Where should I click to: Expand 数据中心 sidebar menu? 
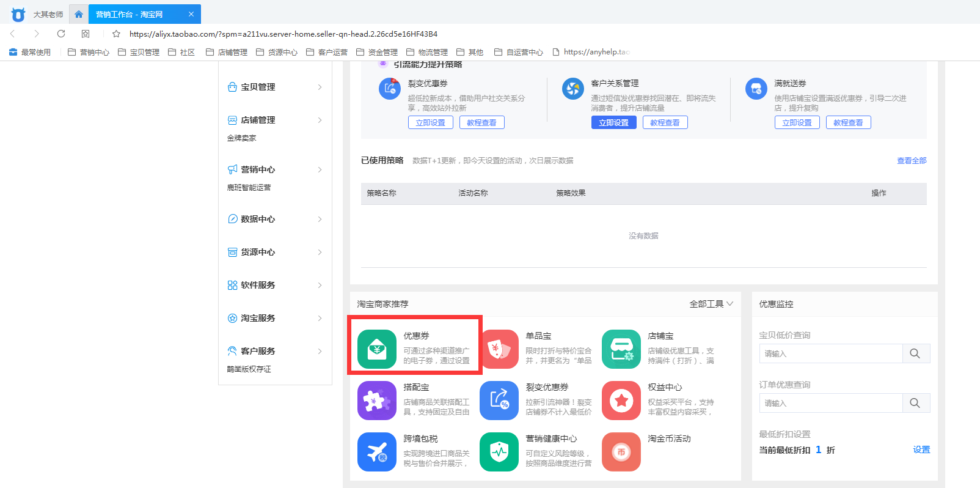[x=275, y=219]
